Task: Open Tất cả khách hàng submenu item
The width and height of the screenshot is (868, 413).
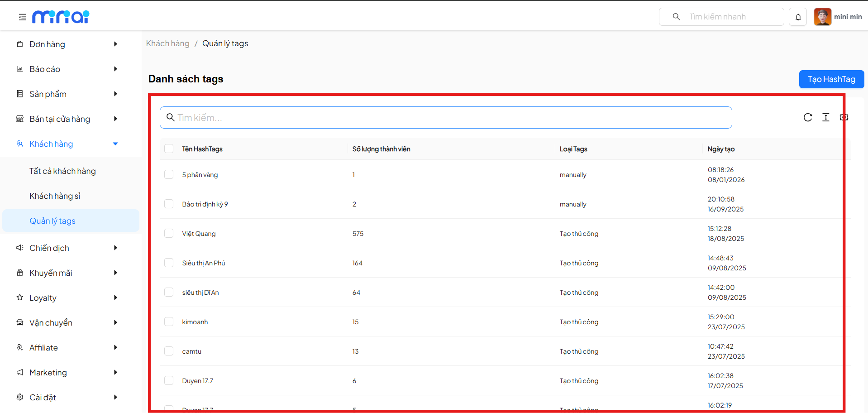Action: click(62, 171)
